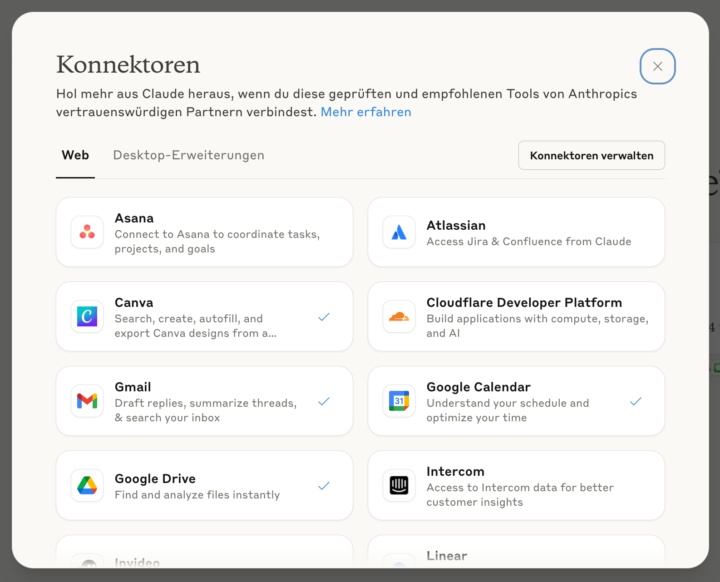
Task: Click the Asana logo icon
Action: pos(87,232)
